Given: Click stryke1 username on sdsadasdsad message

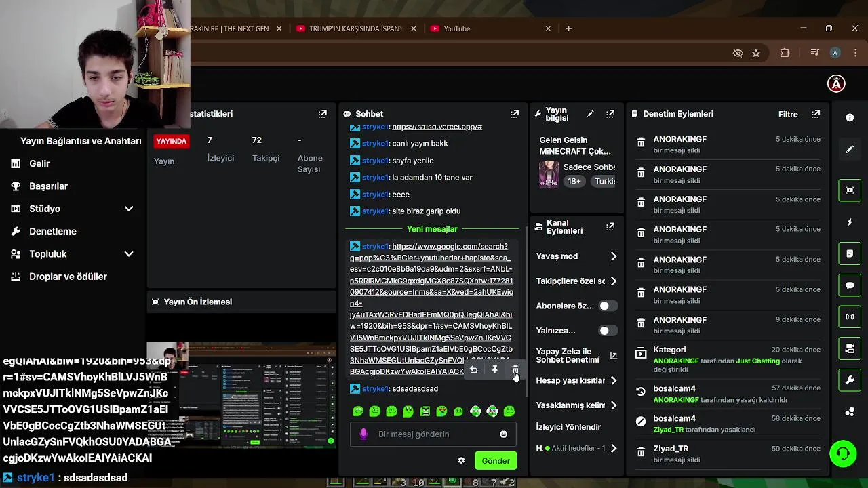Looking at the screenshot, I should click(375, 389).
